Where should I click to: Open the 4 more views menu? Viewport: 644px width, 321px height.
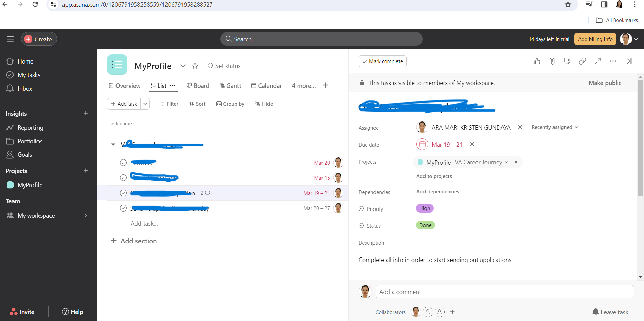point(304,86)
